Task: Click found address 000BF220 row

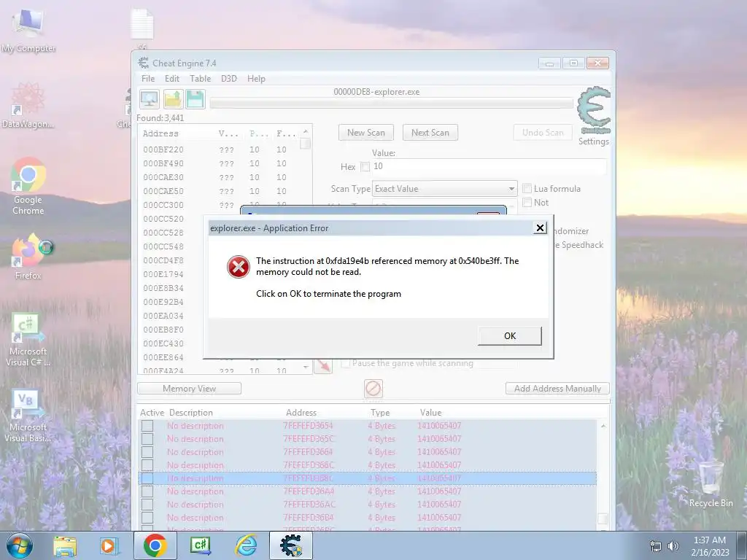Action: tap(219, 149)
